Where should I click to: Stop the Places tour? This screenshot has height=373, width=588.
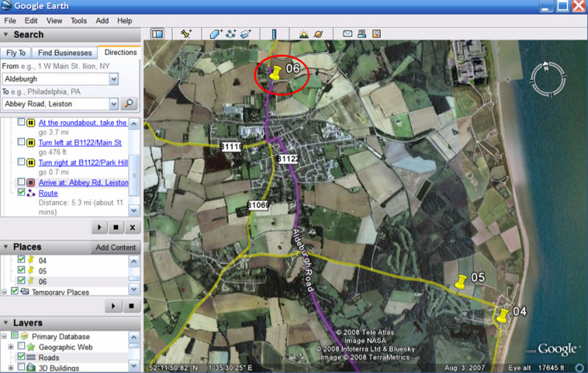[x=132, y=306]
